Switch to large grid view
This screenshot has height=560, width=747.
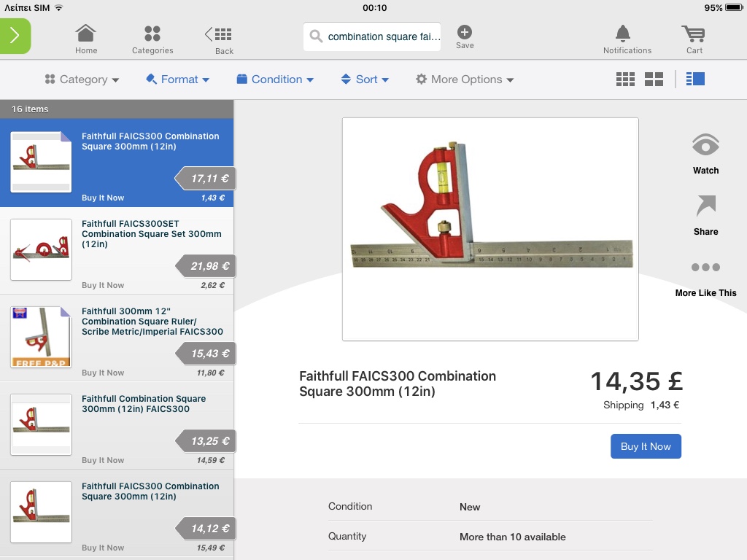[x=654, y=79]
